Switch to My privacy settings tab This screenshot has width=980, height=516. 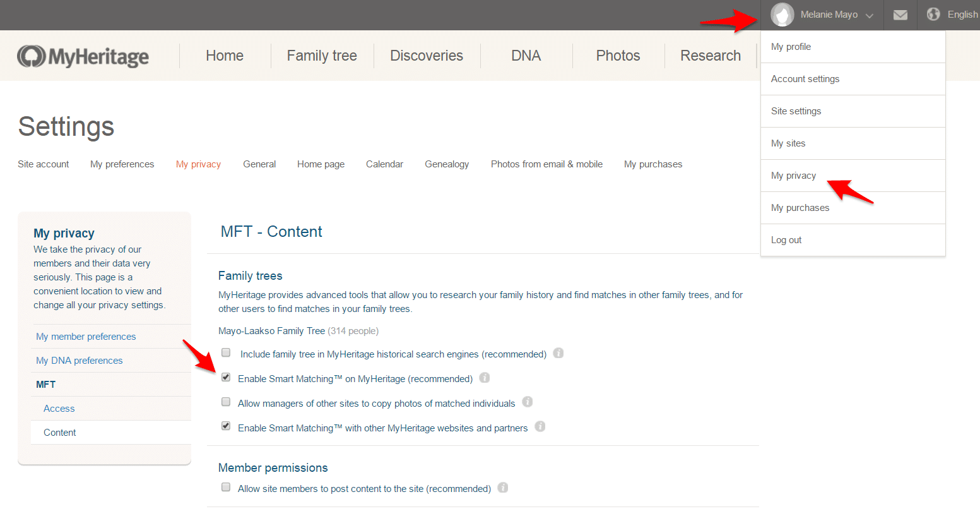(199, 164)
